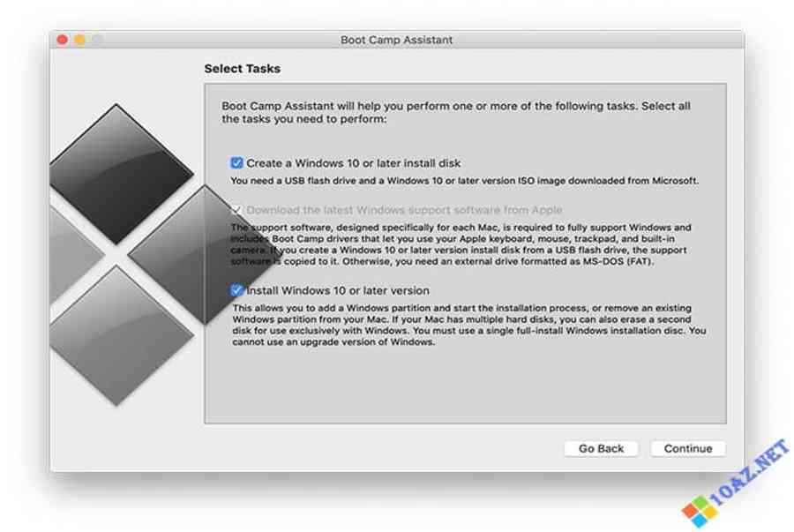Image resolution: width=794 pixels, height=532 pixels.
Task: Minimize the Boot Camp Assistant window
Action: coord(80,40)
